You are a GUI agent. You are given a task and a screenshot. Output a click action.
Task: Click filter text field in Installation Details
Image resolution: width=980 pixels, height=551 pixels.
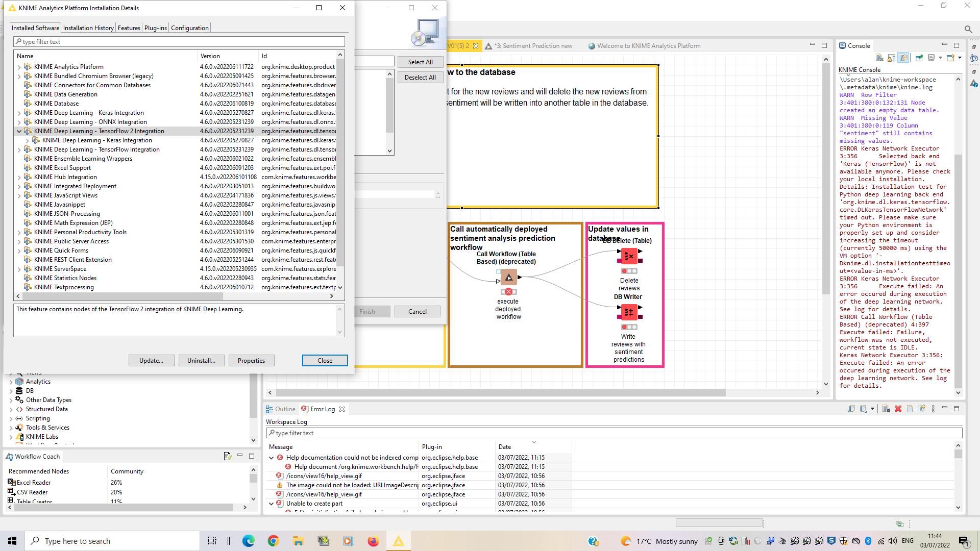tap(179, 42)
